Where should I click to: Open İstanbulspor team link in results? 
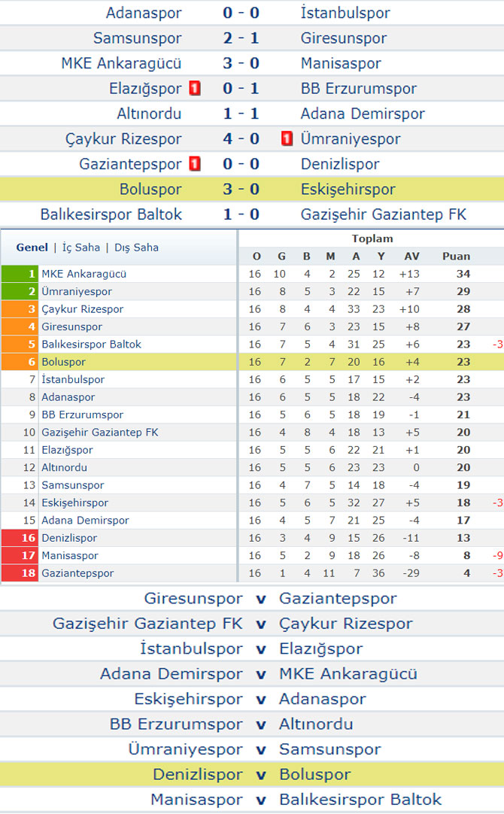(345, 13)
